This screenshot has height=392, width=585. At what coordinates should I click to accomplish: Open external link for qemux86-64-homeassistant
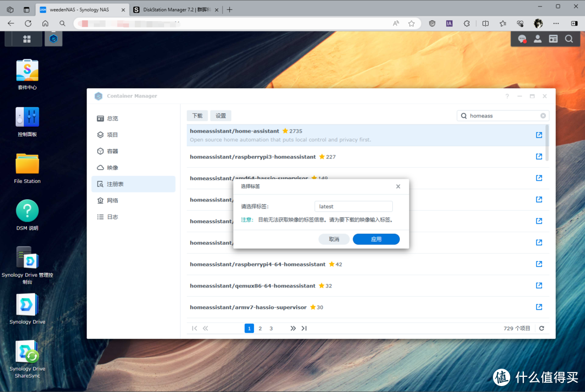[539, 286]
